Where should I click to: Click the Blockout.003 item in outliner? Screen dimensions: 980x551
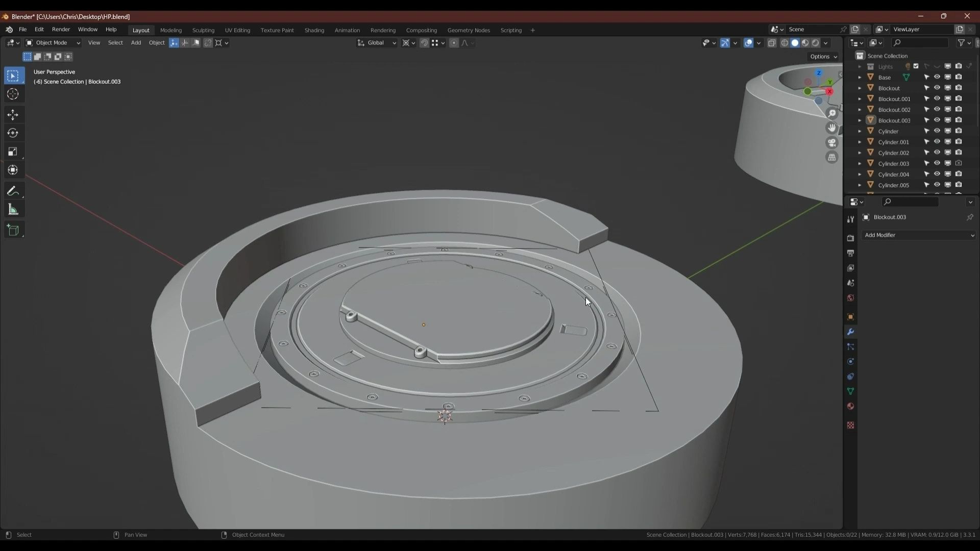pos(894,120)
